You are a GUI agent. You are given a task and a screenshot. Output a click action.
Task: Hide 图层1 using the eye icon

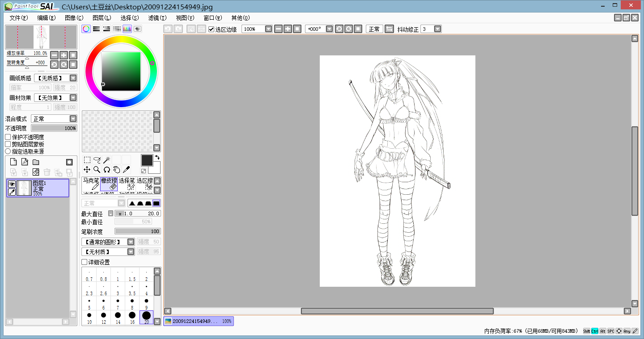[x=12, y=184]
